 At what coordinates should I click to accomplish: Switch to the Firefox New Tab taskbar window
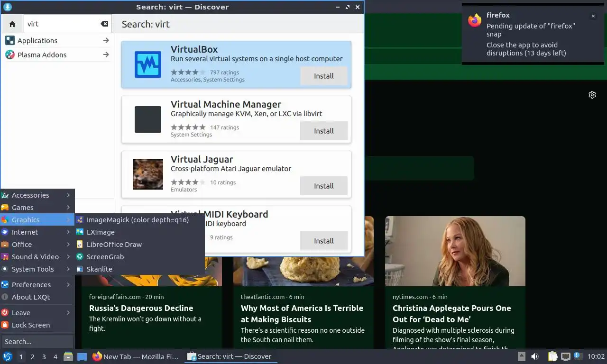136,356
